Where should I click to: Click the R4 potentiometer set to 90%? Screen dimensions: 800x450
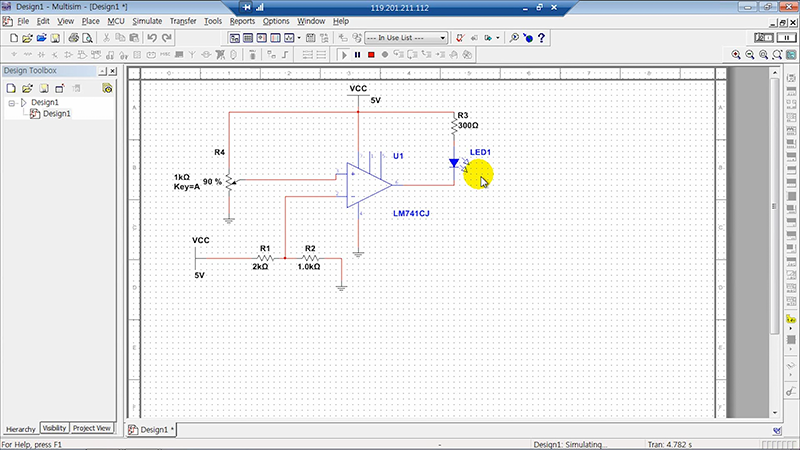click(x=229, y=182)
